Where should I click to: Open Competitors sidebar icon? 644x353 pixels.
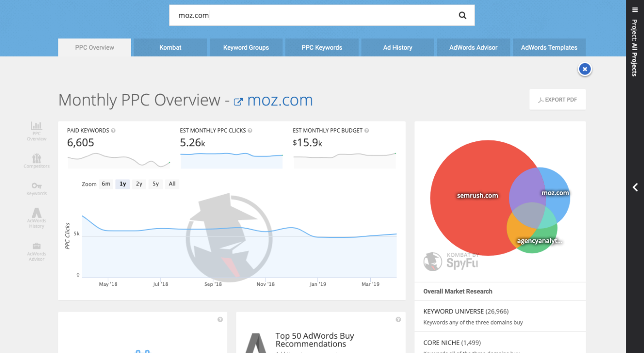tap(36, 161)
